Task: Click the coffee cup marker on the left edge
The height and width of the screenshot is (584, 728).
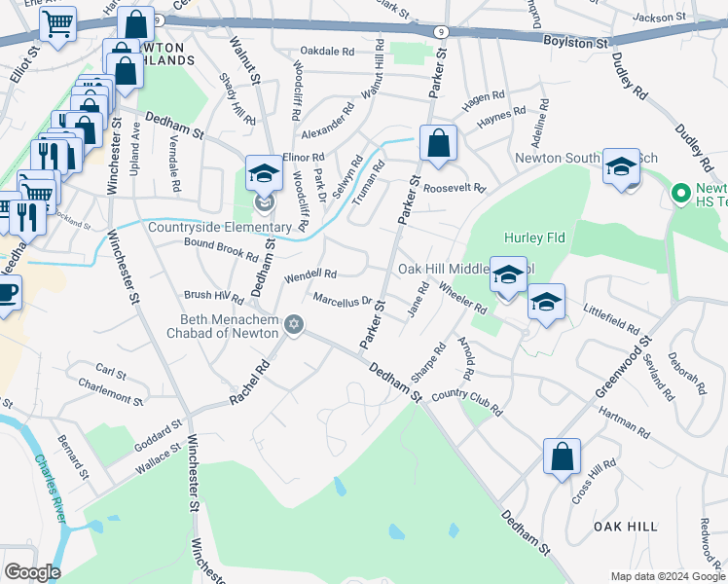Action: point(6,293)
